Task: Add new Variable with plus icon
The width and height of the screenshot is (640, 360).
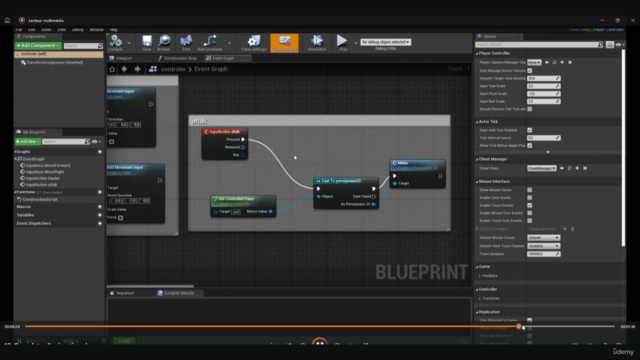Action: 100,215
